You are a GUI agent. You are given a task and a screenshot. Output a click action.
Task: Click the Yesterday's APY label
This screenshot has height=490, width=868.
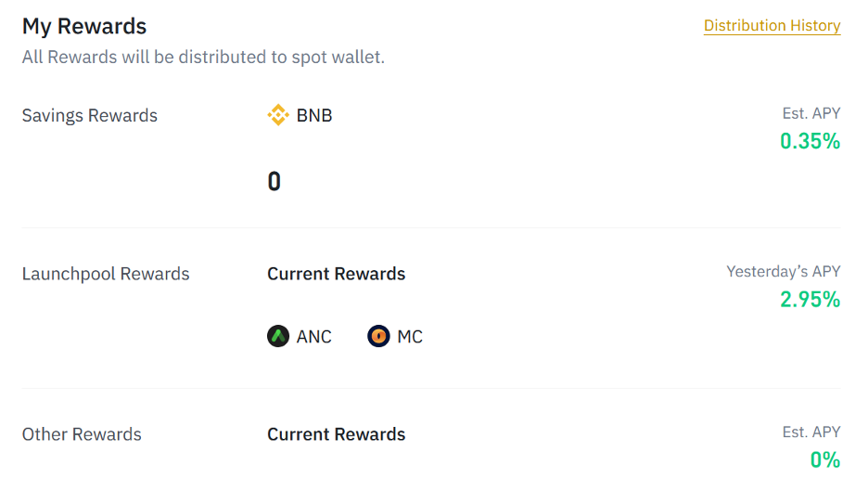[783, 272]
